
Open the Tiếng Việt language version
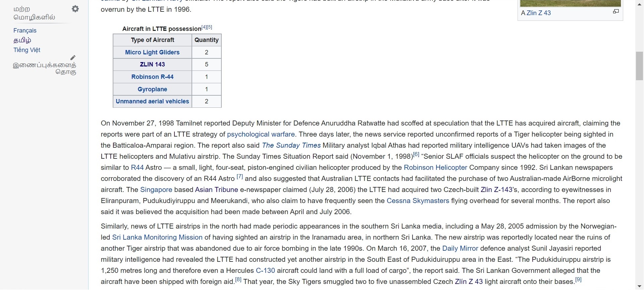27,50
